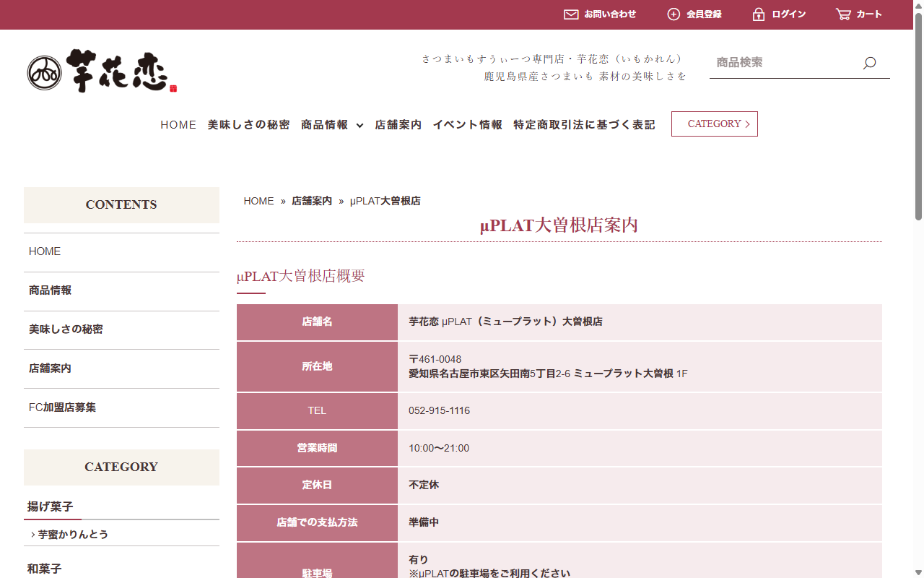The height and width of the screenshot is (578, 924).
Task: Click the 準備中 payment method value
Action: pyautogui.click(x=424, y=522)
